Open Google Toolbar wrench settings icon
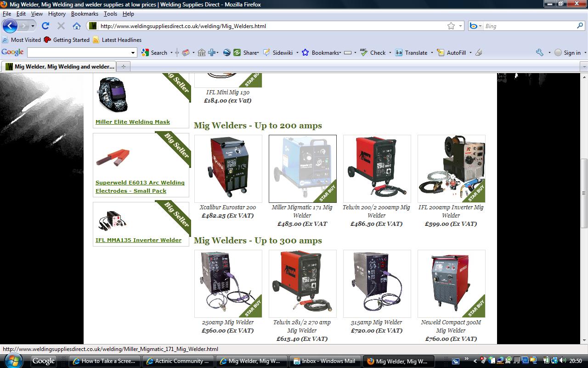The image size is (588, 368). (x=540, y=52)
